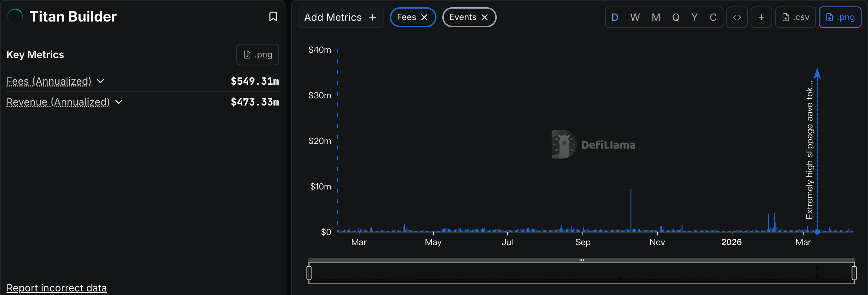Viewport: 868px width, 295px height.
Task: Switch to Monthly aggregation
Action: 656,17
